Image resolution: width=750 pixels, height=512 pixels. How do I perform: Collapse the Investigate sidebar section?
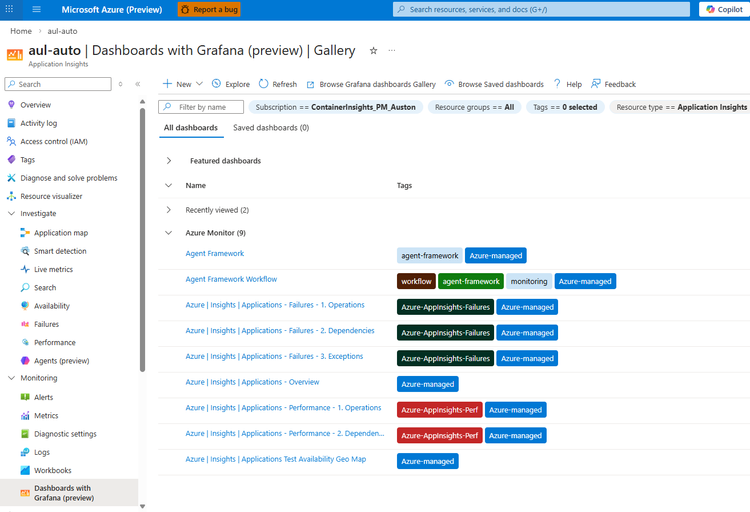(x=11, y=213)
